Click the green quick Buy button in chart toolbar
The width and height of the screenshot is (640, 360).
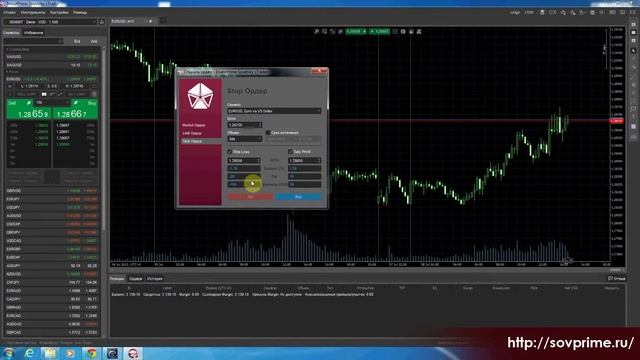380,31
